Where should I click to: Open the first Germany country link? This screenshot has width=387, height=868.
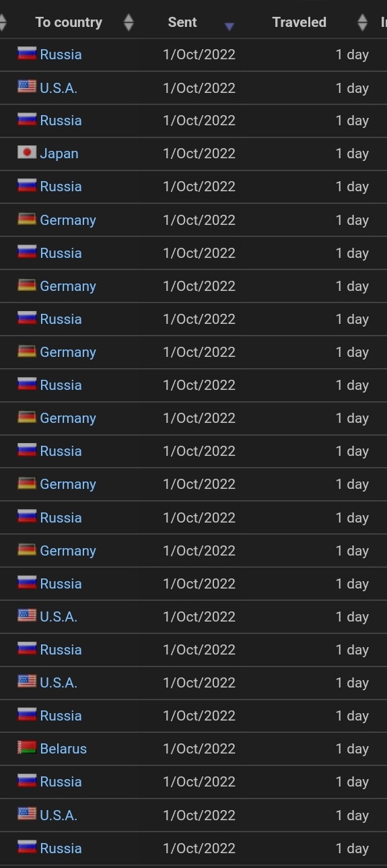click(68, 220)
